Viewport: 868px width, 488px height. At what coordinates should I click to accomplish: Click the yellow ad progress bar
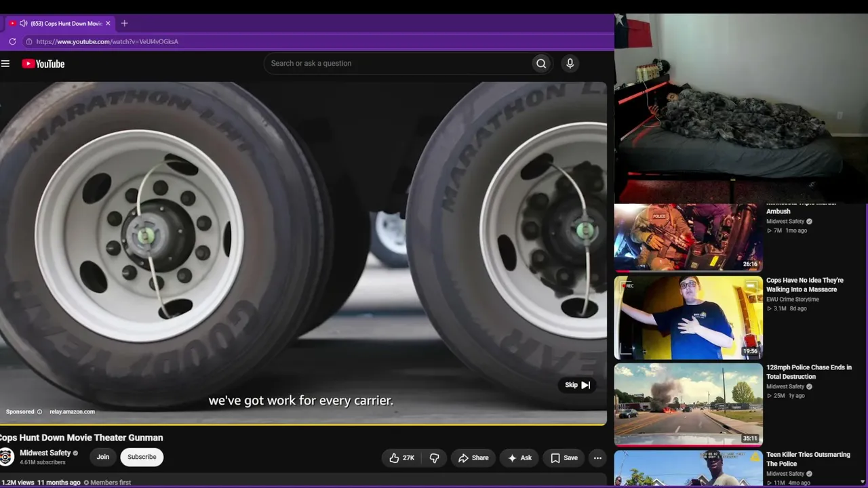303,425
